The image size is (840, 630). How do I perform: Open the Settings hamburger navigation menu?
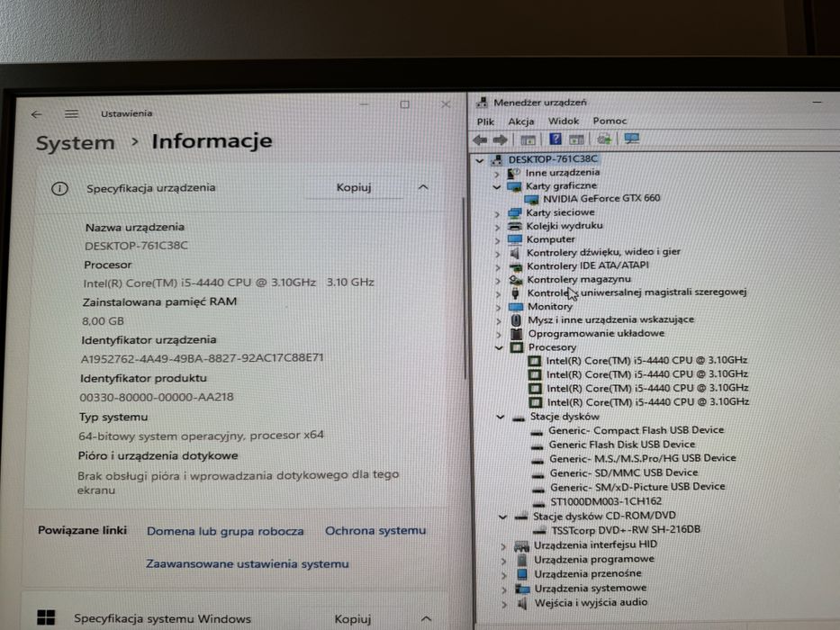tap(71, 113)
